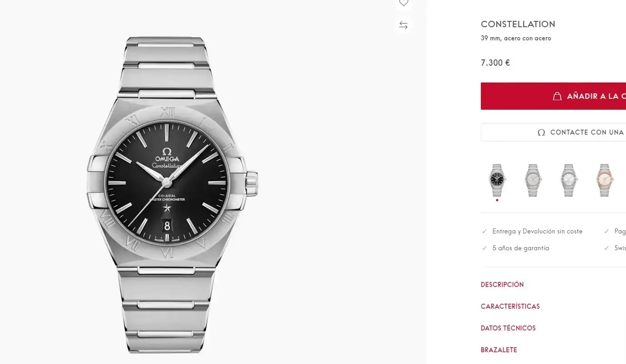Click the Entrega y Devolución sin coste text
626x364 pixels.
pos(537,232)
